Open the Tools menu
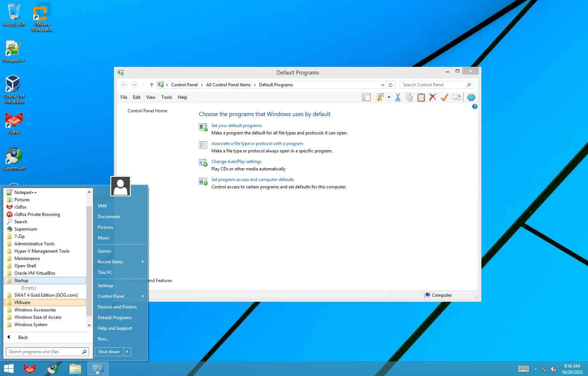 pos(166,97)
